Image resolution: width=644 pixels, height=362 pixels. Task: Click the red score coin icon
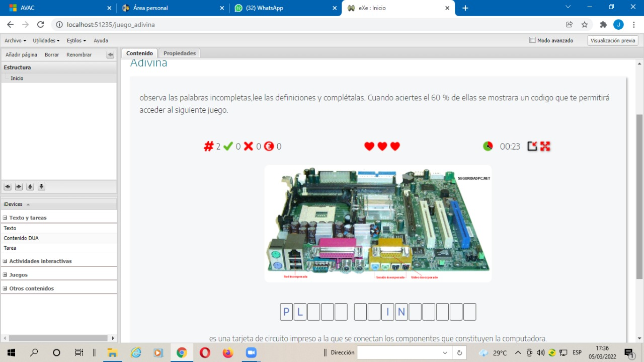tap(269, 147)
